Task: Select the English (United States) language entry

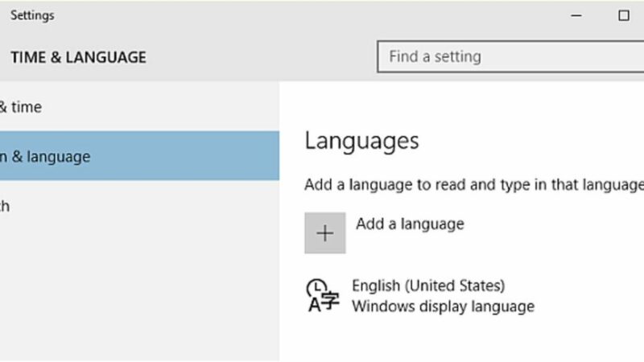Action: point(428,286)
